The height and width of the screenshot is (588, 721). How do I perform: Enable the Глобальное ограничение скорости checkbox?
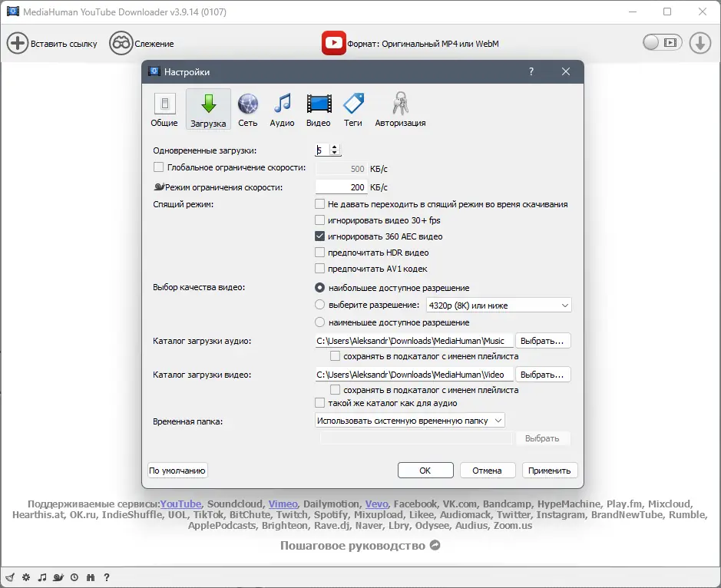pos(158,168)
